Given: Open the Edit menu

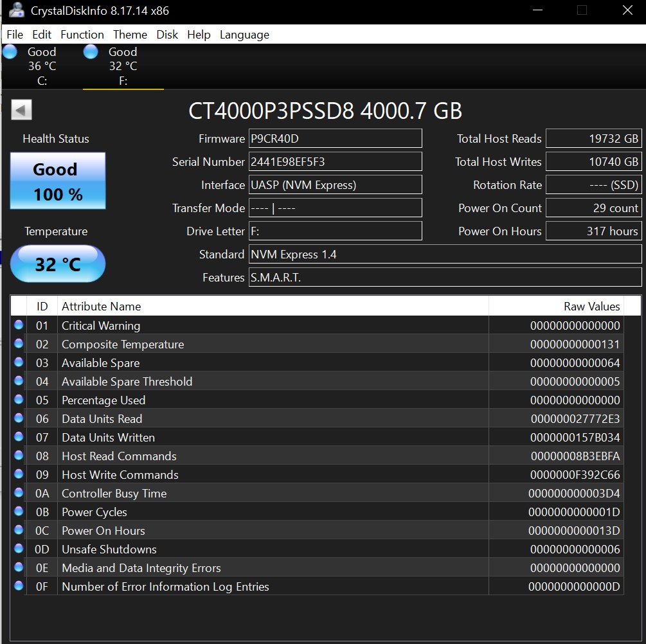Looking at the screenshot, I should (x=42, y=35).
